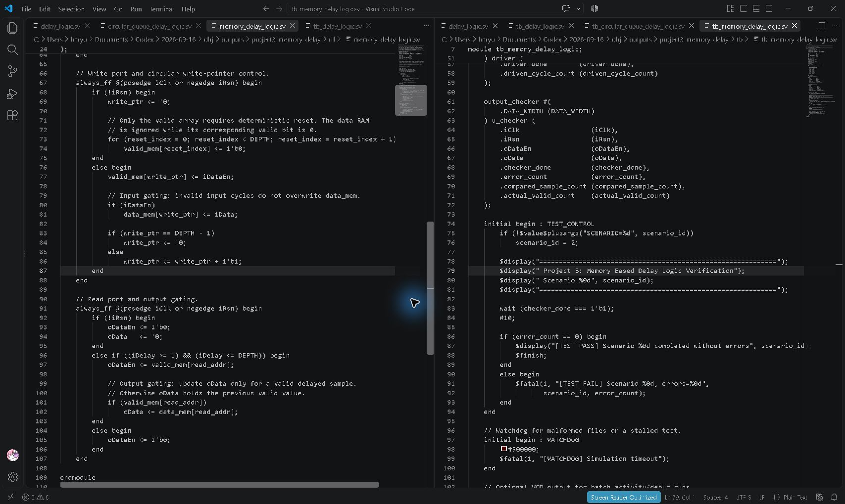This screenshot has width=845, height=504.
Task: Click the Screen Reader Optimized status button
Action: tap(624, 497)
